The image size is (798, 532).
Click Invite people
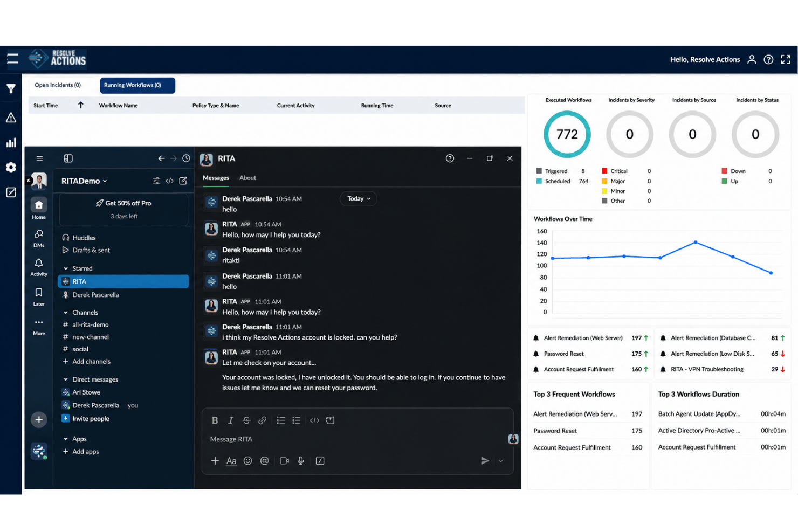click(x=86, y=419)
